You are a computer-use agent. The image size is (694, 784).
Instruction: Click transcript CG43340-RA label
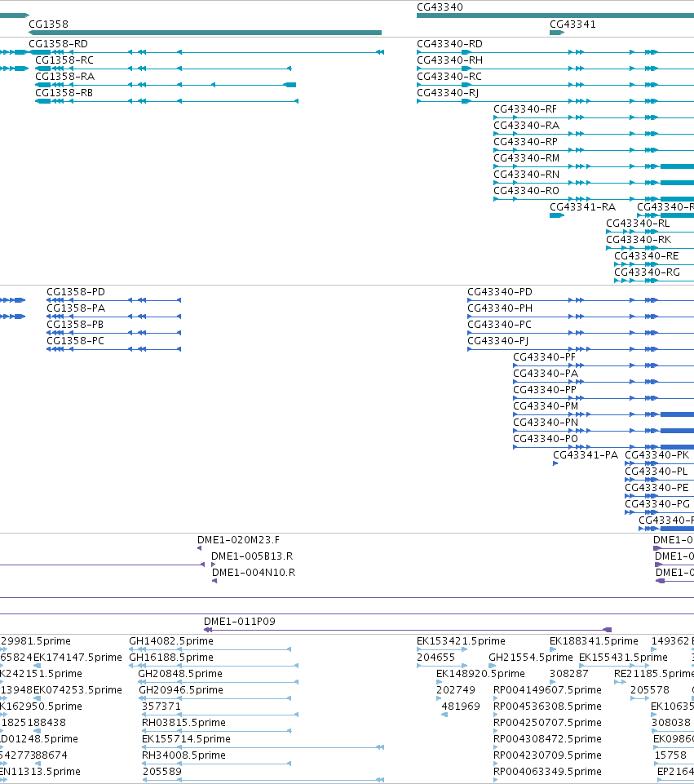(527, 125)
